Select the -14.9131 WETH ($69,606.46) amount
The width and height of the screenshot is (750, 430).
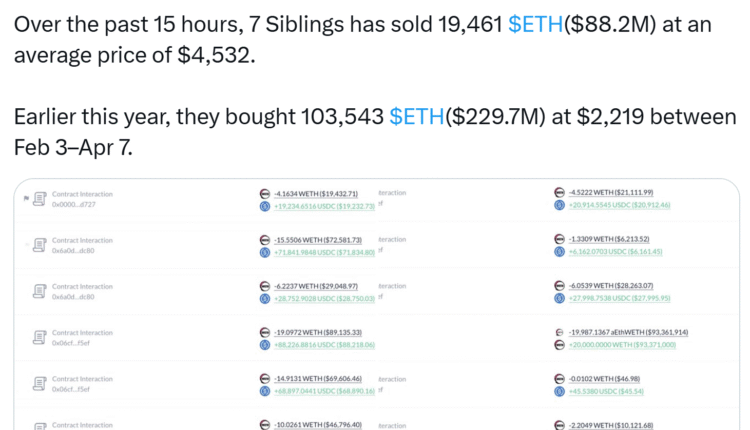317,379
